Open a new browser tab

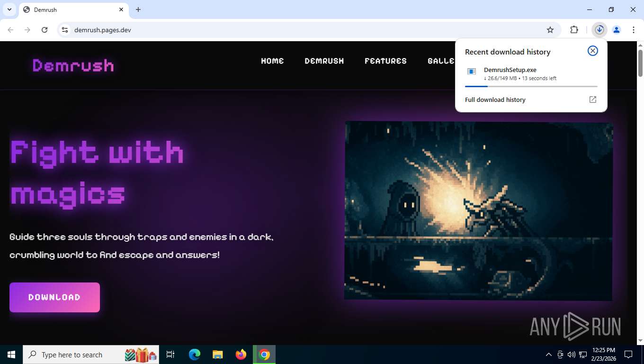(138, 9)
